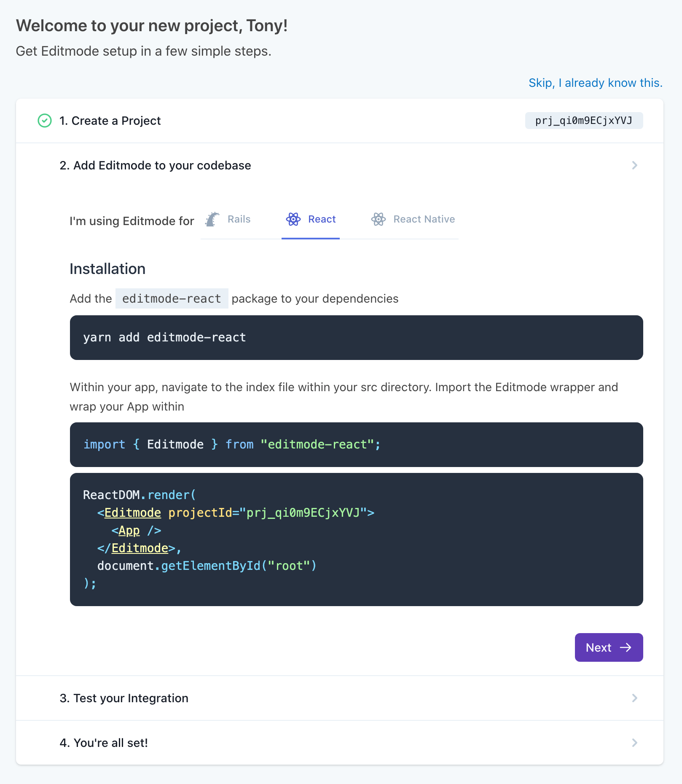Click the green checkmark icon beside Create a Project
The width and height of the screenshot is (682, 784).
45,121
